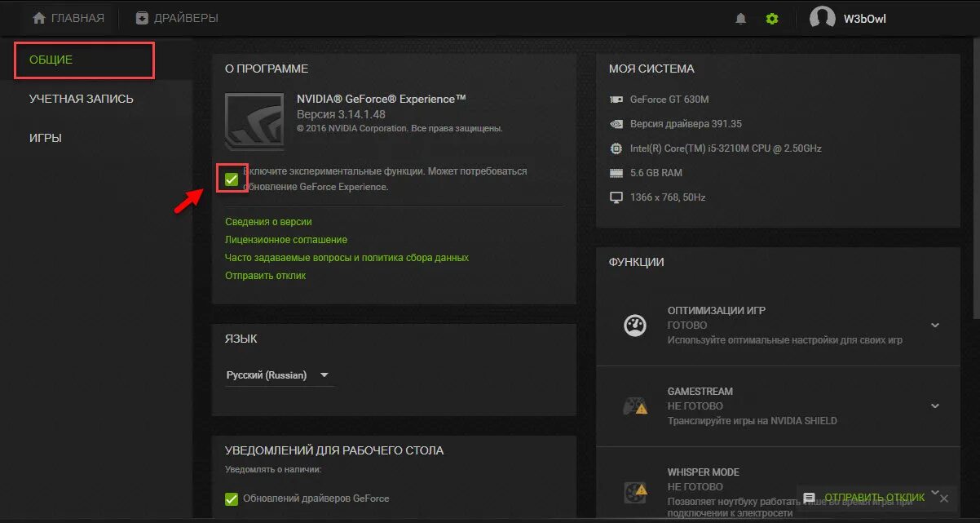Open settings via green gear icon
980x523 pixels.
click(x=772, y=19)
